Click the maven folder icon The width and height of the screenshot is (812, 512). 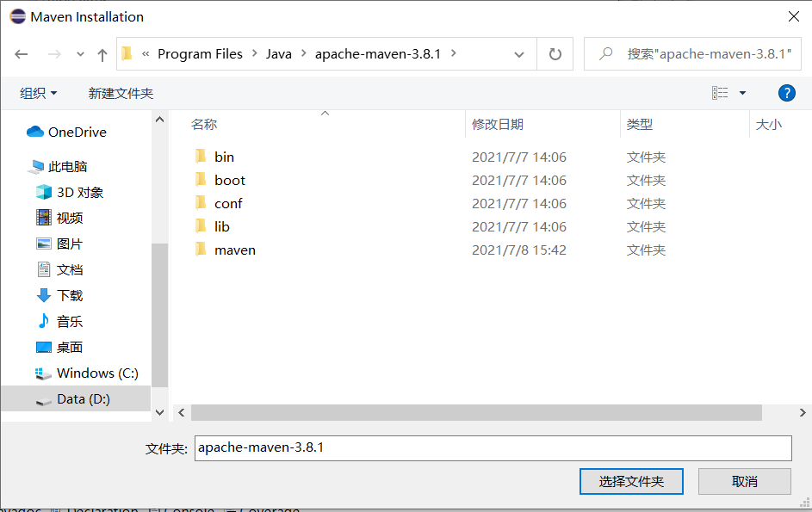pyautogui.click(x=201, y=250)
